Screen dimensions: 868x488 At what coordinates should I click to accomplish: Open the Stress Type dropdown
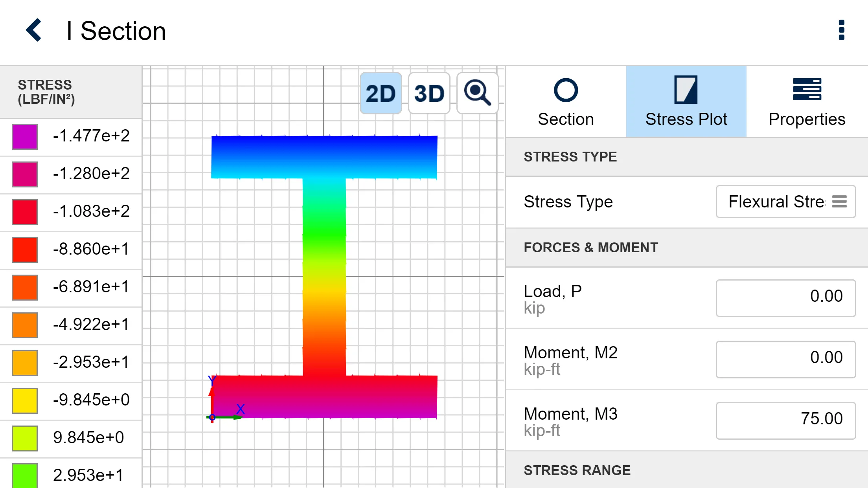[x=785, y=202]
